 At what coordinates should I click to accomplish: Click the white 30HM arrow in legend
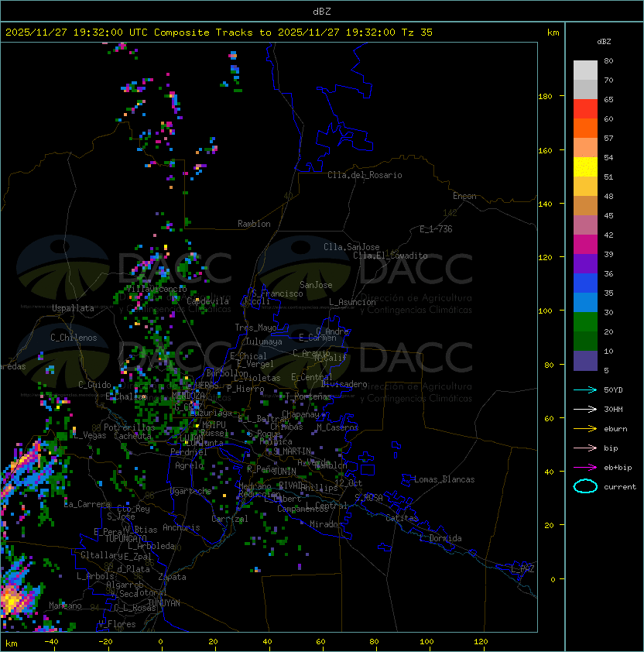coord(585,410)
